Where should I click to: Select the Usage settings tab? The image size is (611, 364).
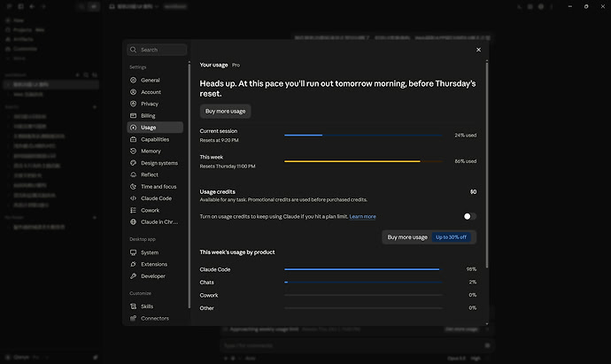[x=155, y=128]
